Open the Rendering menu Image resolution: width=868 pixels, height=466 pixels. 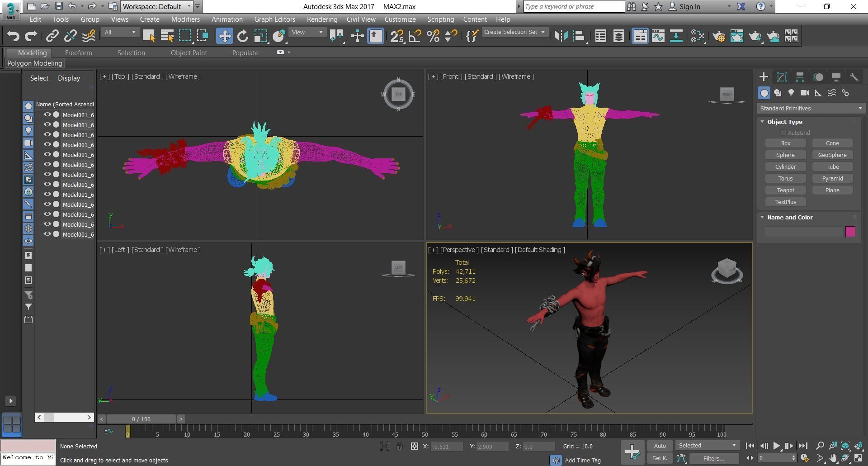click(x=322, y=19)
